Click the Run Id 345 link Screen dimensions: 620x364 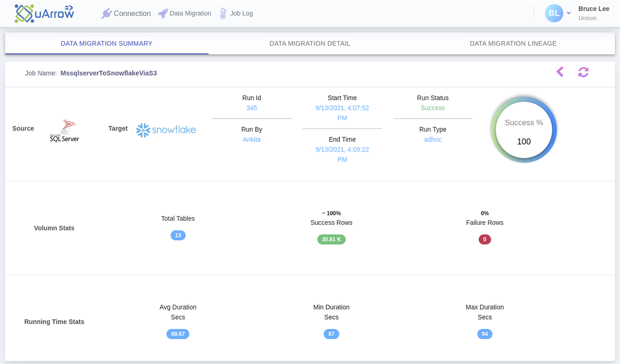[x=251, y=108]
